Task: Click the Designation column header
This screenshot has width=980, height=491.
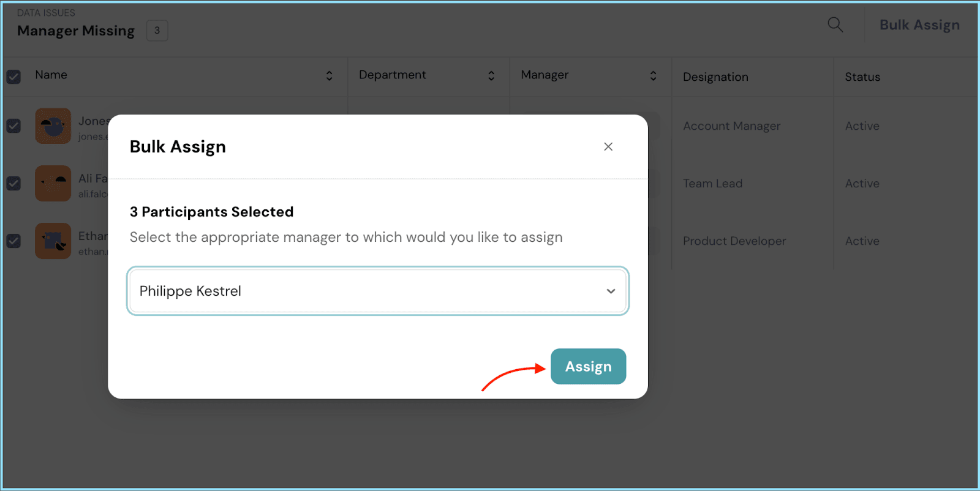Action: tap(715, 77)
